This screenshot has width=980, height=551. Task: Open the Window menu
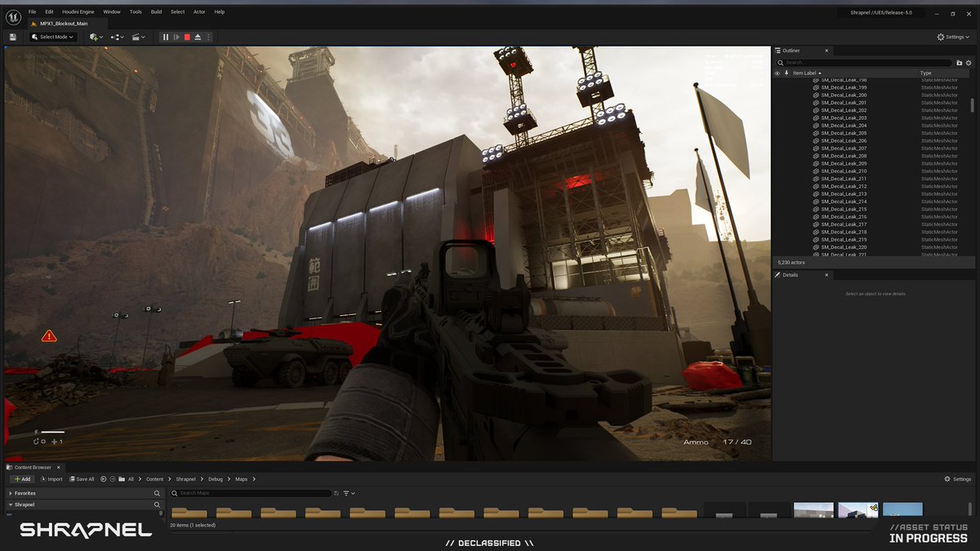(112, 12)
